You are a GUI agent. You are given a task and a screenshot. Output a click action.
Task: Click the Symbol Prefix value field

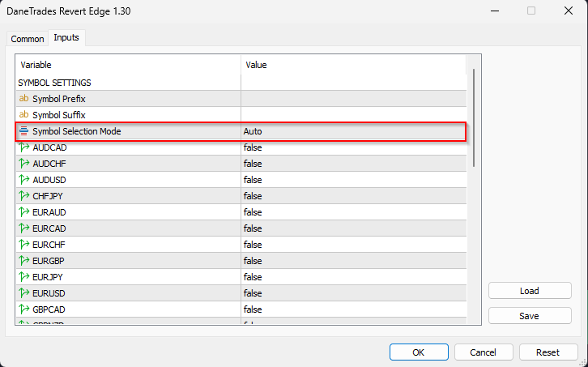(x=354, y=99)
